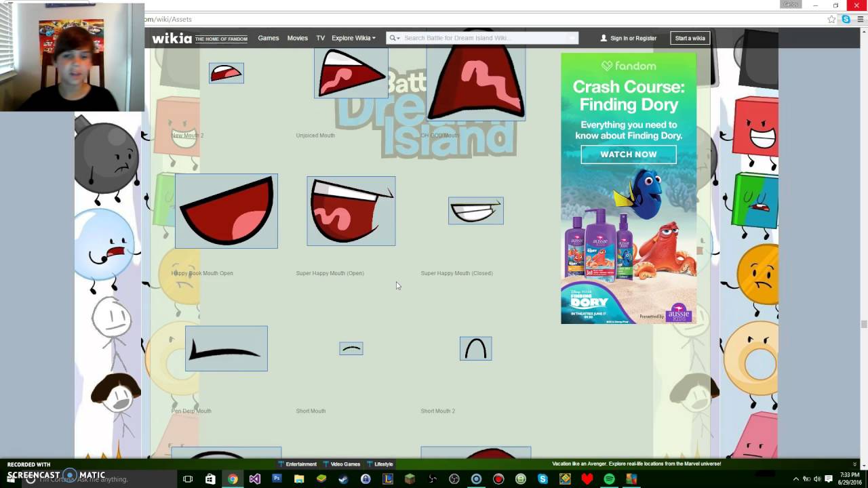Viewport: 868px width, 488px height.
Task: Click the 'Super Happy Mouth (Closed)' caption
Action: click(x=457, y=273)
